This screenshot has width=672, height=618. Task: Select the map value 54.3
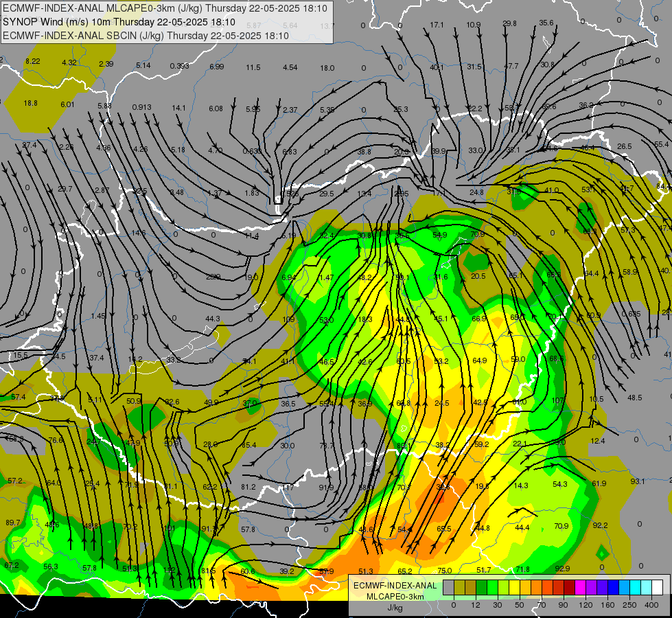click(559, 484)
